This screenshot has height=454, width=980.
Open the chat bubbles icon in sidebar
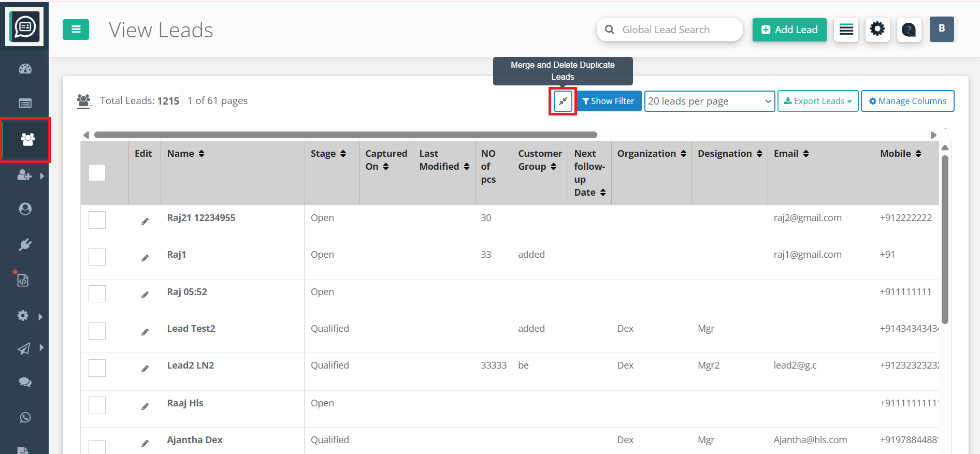[25, 382]
